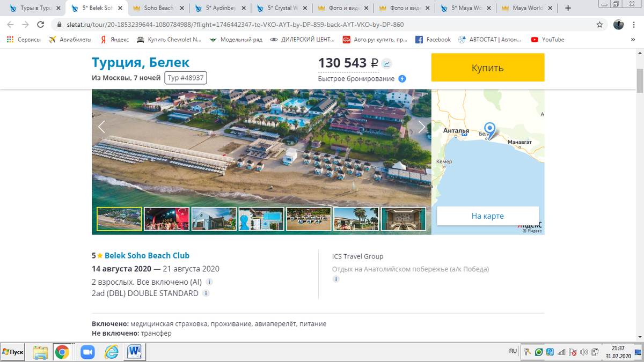
Task: Click the lightning icon next to 'Быстрое бронирование'
Action: coord(401,78)
